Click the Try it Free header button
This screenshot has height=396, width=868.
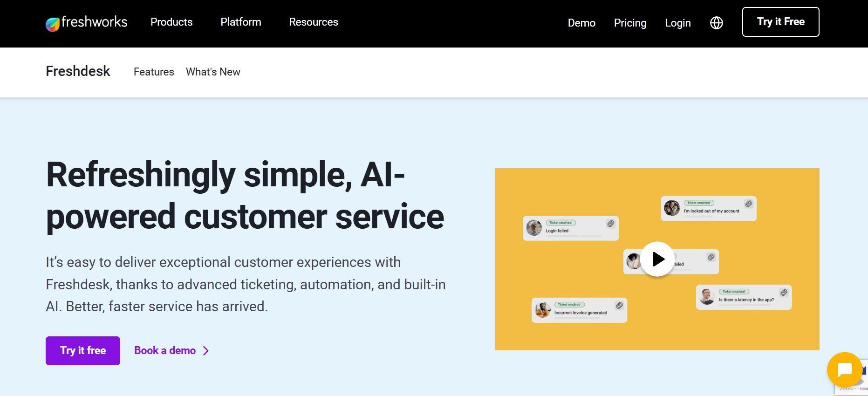click(781, 22)
